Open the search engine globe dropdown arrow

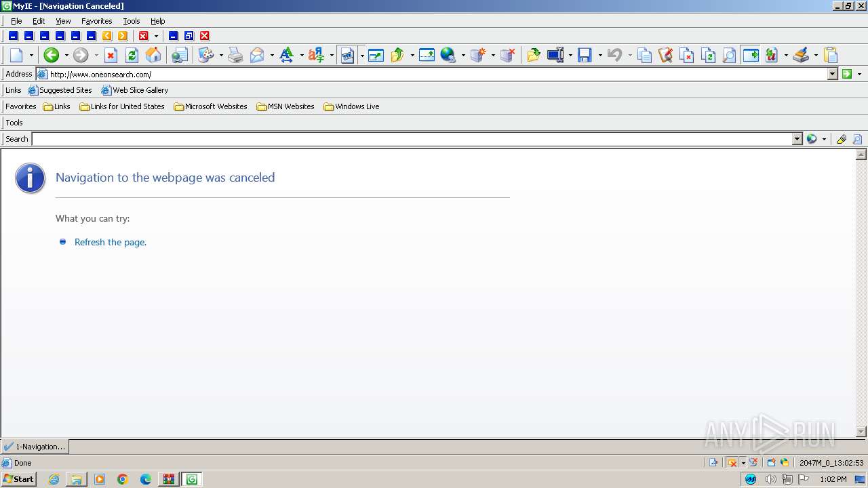tap(824, 139)
